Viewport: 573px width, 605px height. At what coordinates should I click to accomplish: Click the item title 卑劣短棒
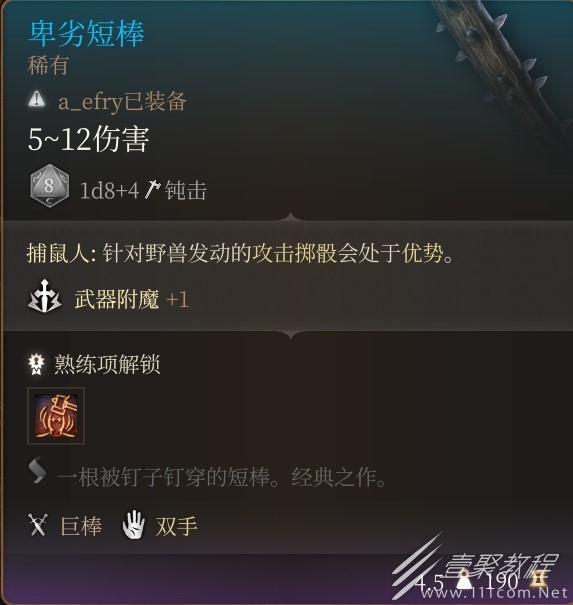(x=86, y=34)
